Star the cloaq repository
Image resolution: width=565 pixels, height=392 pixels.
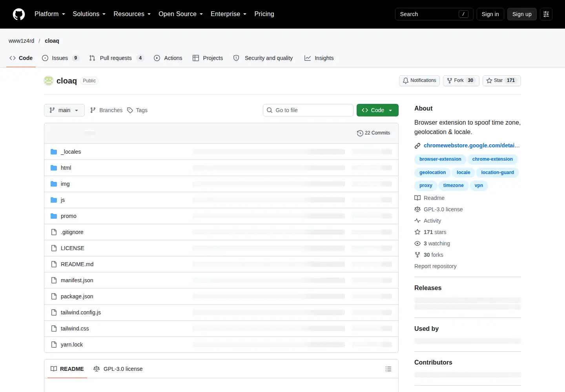pyautogui.click(x=502, y=80)
